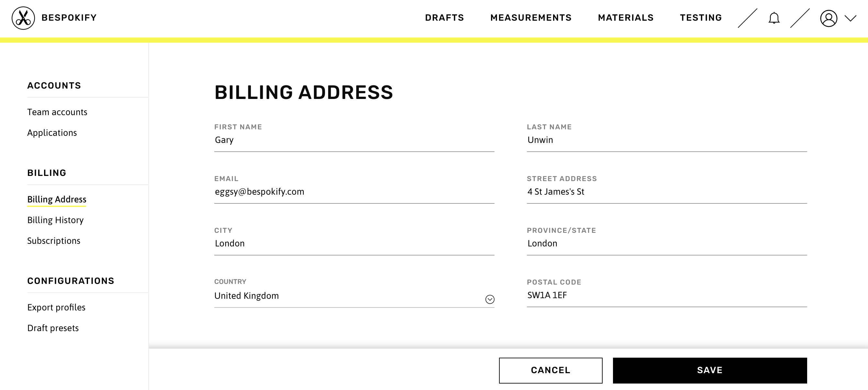Image resolution: width=868 pixels, height=390 pixels.
Task: Click the TESTING navigation icon
Action: 701,17
